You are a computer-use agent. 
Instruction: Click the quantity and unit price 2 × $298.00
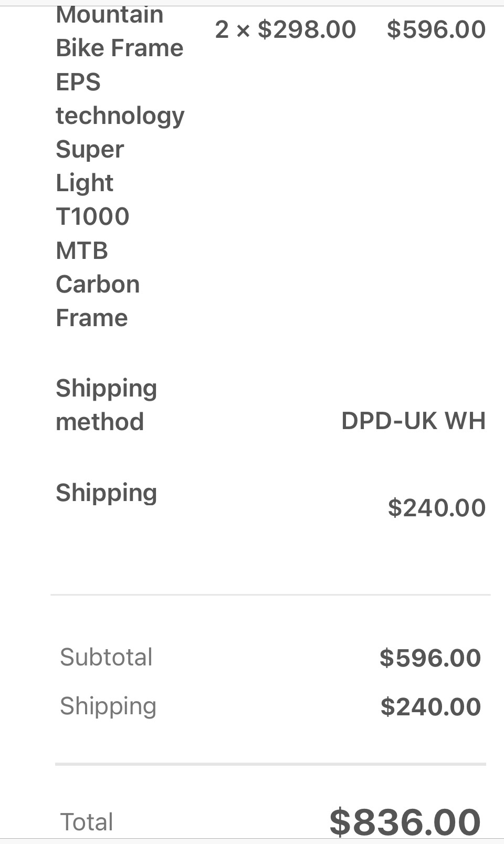point(285,29)
